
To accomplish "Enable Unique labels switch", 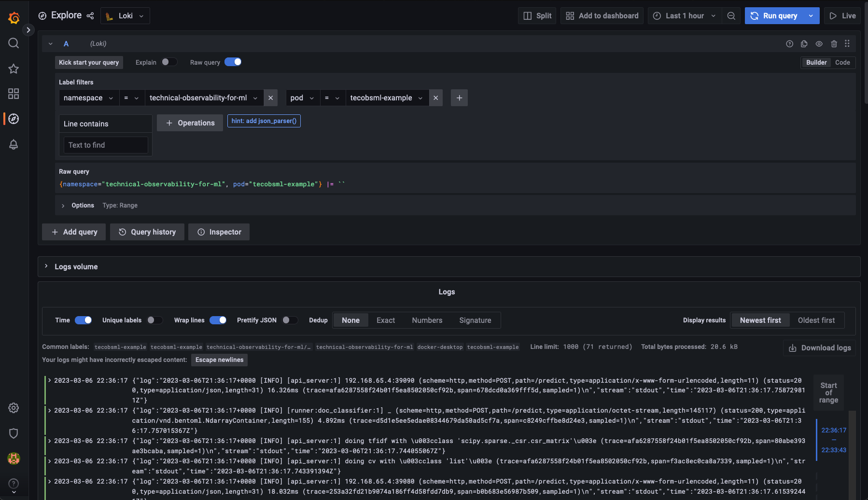I will pyautogui.click(x=155, y=320).
